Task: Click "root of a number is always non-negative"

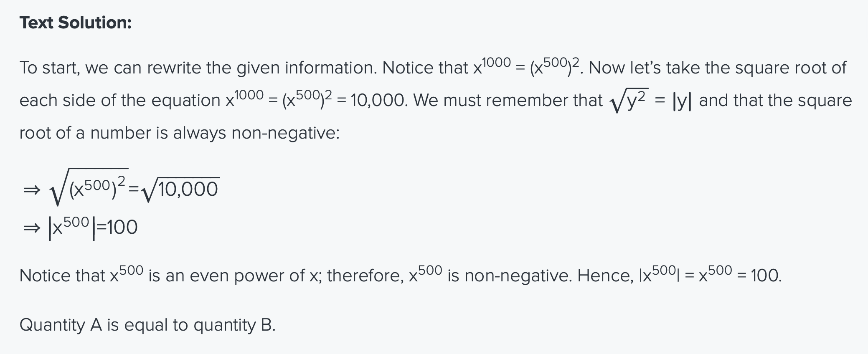Action: (x=180, y=133)
